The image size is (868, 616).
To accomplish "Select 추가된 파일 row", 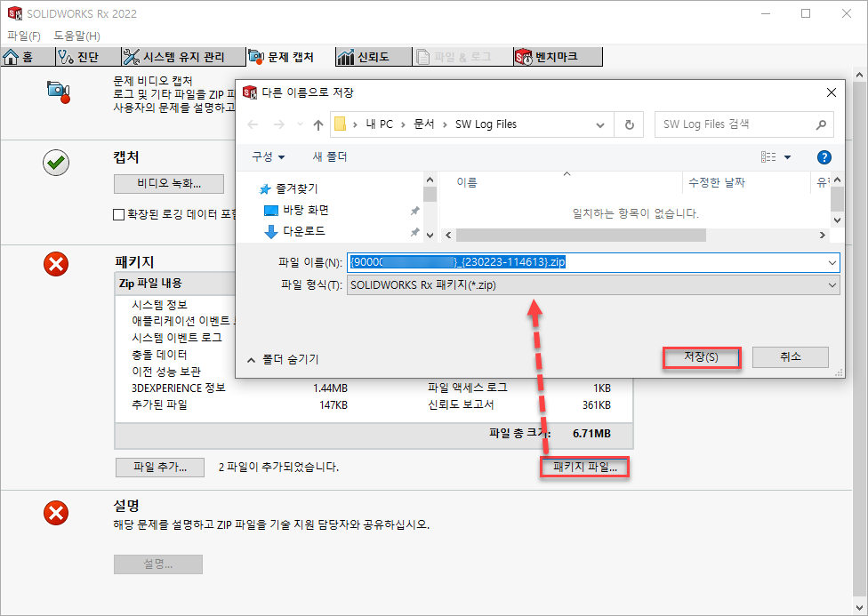I will point(159,405).
